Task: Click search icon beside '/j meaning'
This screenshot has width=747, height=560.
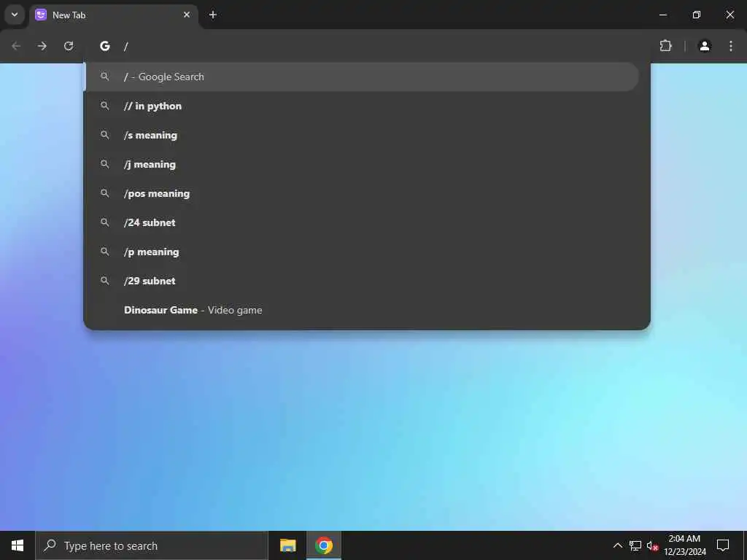Action: pos(105,164)
